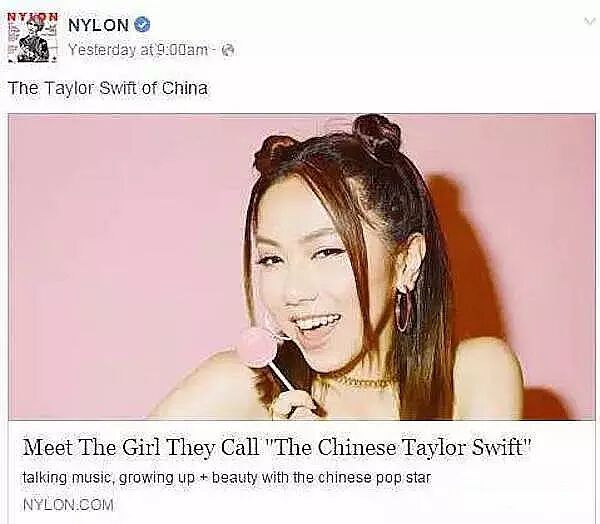
Task: Open 'Meet The Girl They Call' headline
Action: (277, 447)
